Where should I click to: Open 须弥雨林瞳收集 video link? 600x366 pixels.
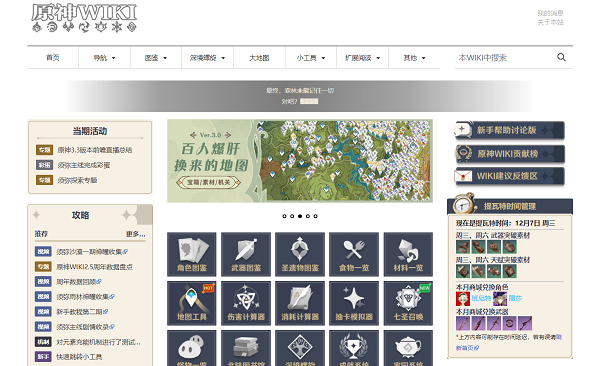click(x=85, y=297)
